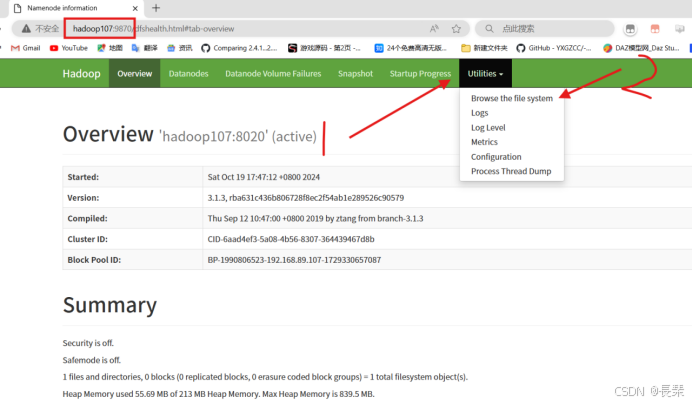The height and width of the screenshot is (405, 692).
Task: Open the 翻译 translate bookmark
Action: 144,48
